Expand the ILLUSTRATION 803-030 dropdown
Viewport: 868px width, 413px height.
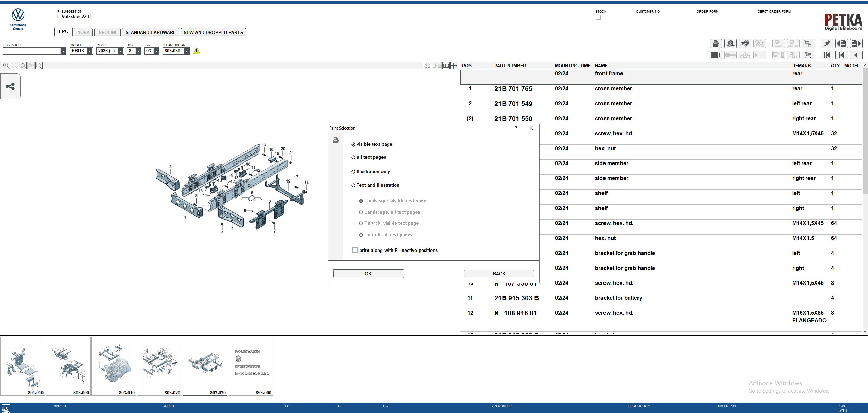pos(186,51)
